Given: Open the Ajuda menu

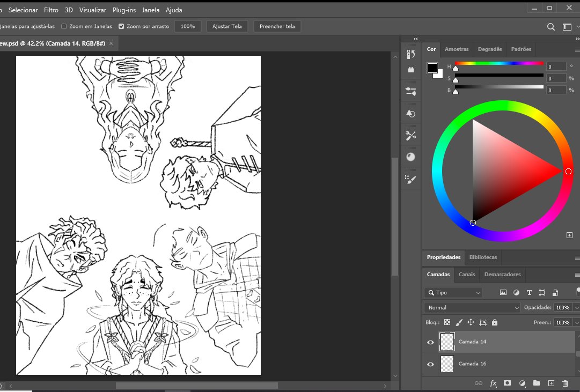Looking at the screenshot, I should pyautogui.click(x=174, y=10).
